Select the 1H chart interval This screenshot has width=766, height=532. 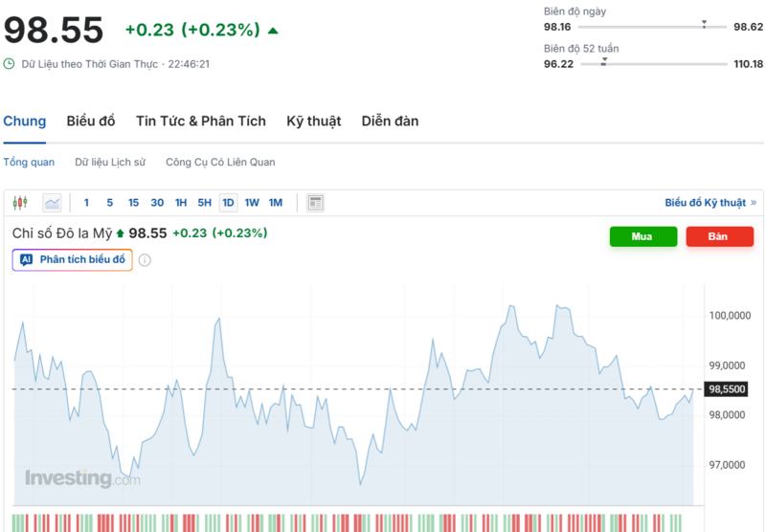coord(181,203)
